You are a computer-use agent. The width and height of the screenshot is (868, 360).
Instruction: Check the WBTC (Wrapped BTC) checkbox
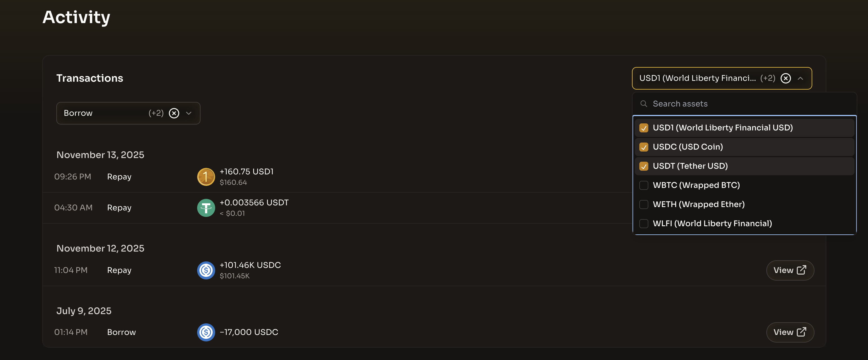(644, 185)
